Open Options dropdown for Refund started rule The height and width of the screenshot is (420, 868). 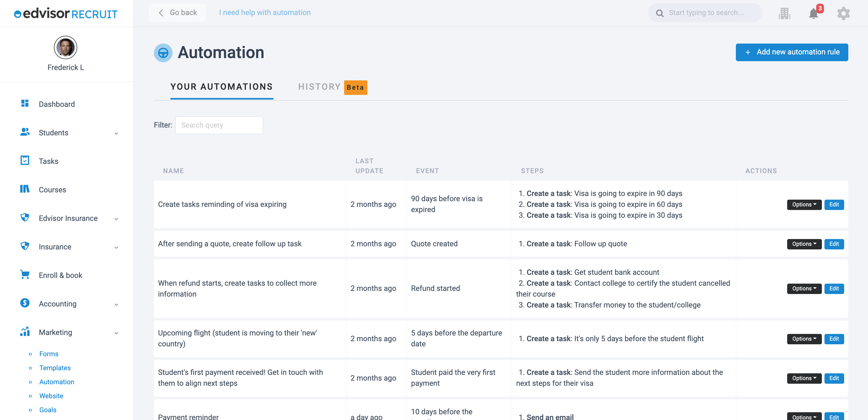804,289
